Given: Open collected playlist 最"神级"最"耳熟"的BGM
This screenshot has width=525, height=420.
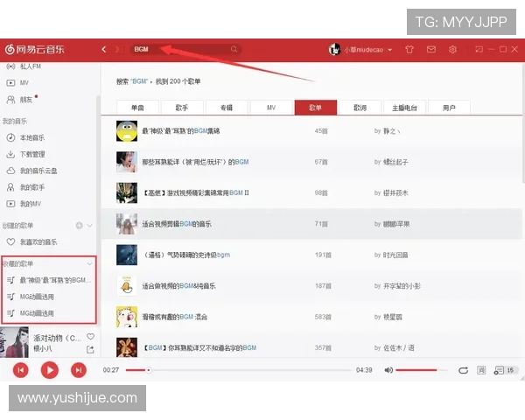Looking at the screenshot, I should (49, 280).
